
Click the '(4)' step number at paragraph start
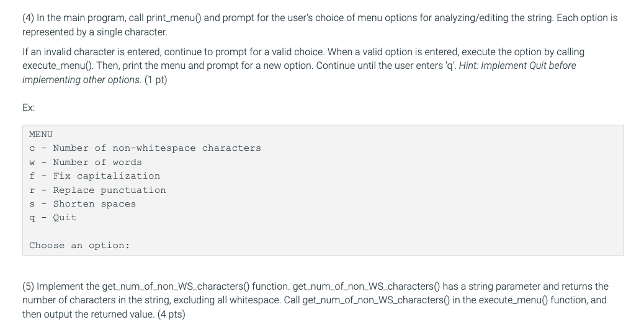(29, 18)
